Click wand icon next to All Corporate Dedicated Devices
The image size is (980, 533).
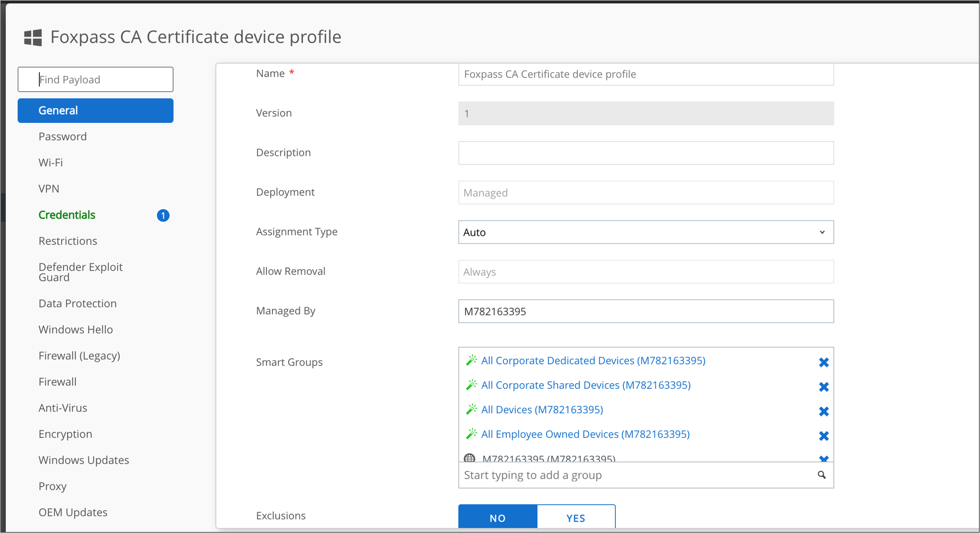pos(472,360)
